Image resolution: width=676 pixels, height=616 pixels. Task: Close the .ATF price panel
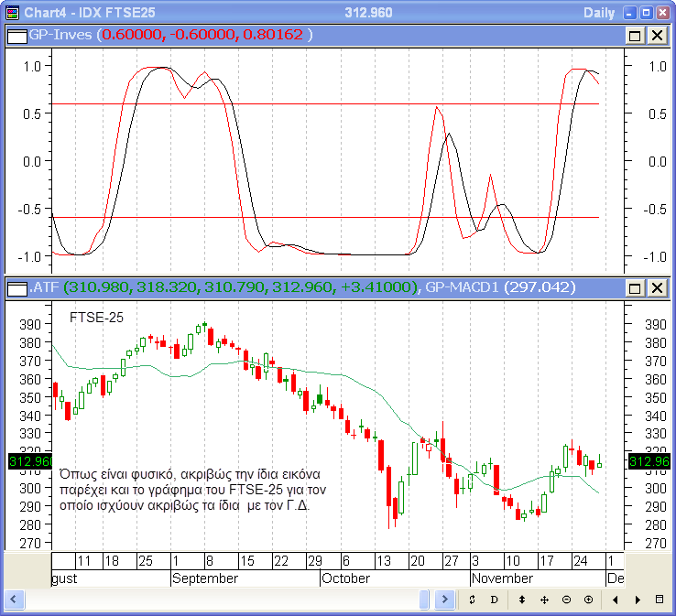coord(657,288)
